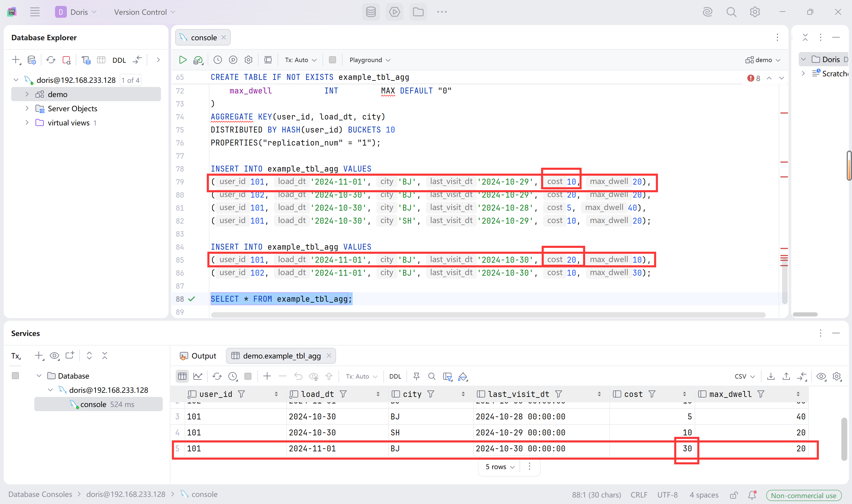Tick the checkbox beside the Database node
The image size is (852, 504).
tap(15, 376)
